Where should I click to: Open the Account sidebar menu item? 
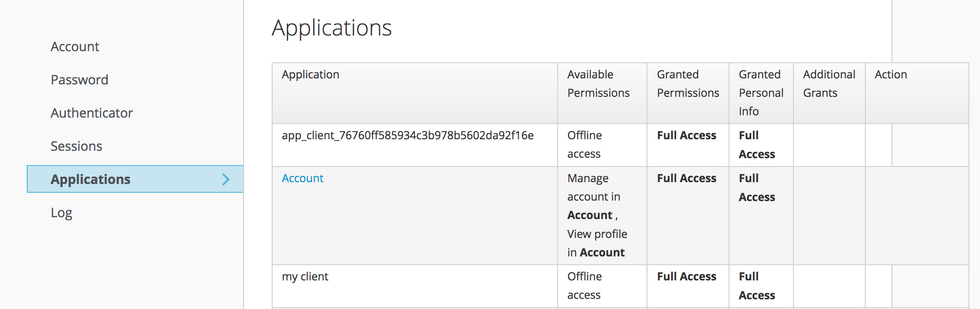click(75, 47)
